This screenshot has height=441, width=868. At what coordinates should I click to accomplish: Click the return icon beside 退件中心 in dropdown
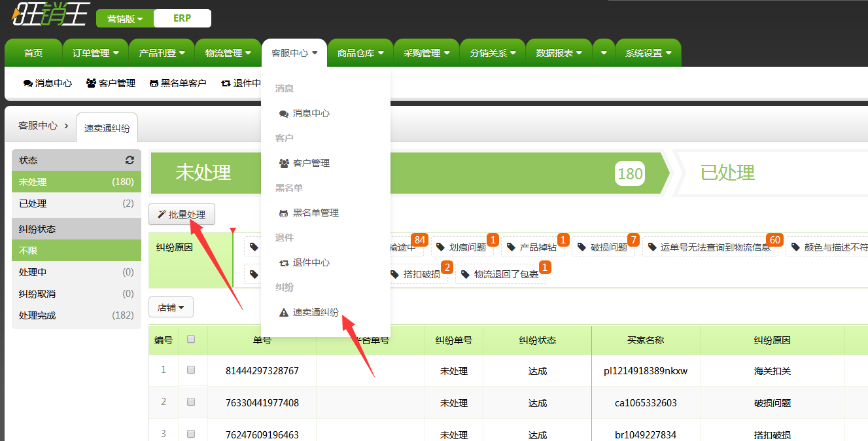point(284,263)
